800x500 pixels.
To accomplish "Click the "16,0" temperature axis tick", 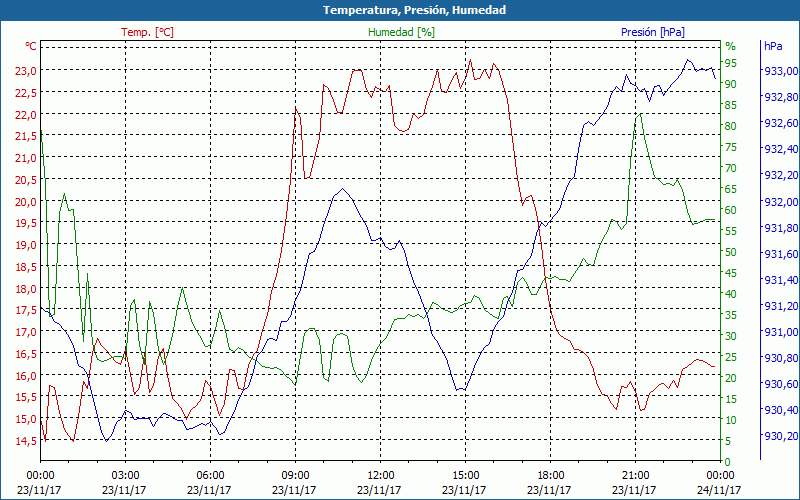I will [24, 376].
